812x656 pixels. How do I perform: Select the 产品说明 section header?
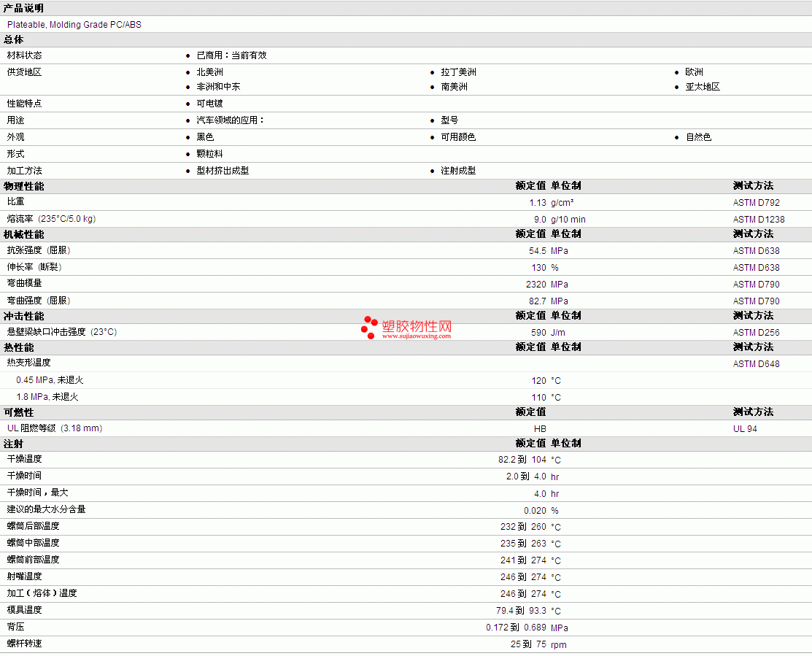point(23,8)
